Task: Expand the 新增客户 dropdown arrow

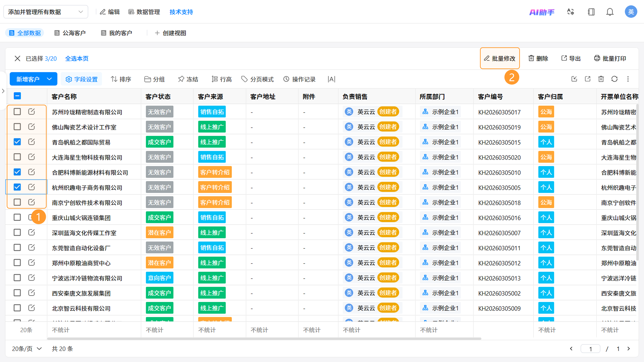Action: pos(49,79)
